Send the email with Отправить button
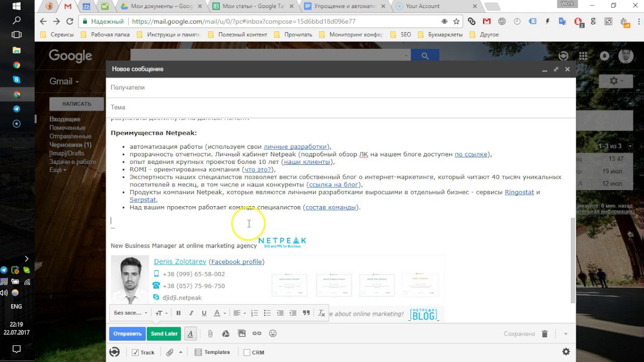The height and width of the screenshot is (362, 644). 127,333
